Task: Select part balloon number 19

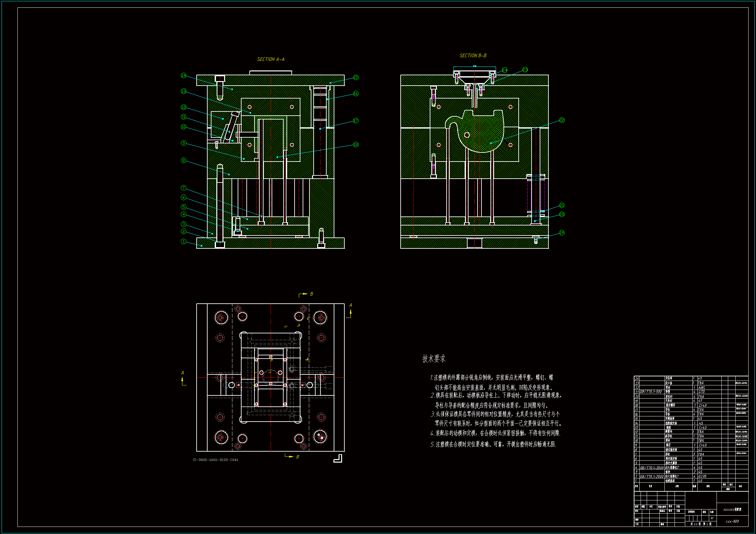Action: click(562, 233)
